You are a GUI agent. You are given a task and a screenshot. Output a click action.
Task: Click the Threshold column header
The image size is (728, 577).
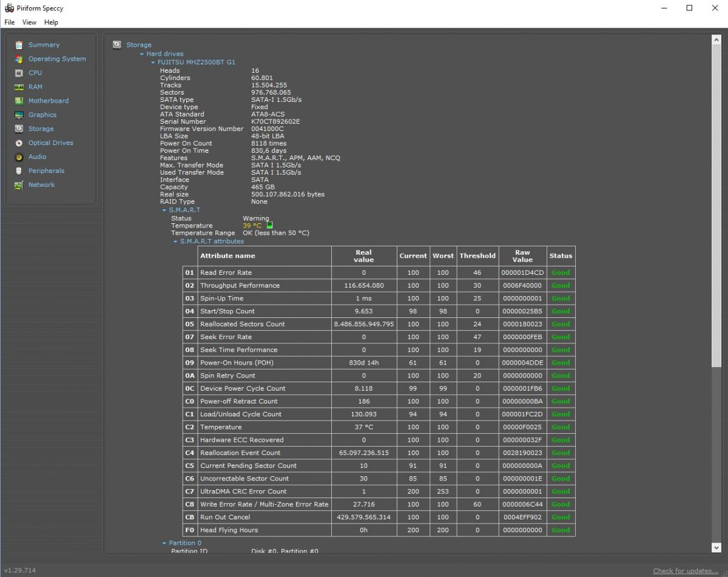[477, 256]
